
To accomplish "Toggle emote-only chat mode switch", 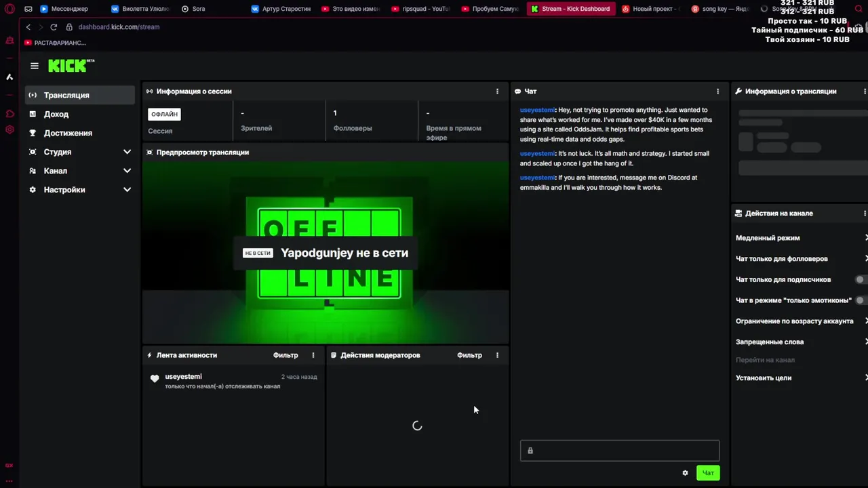I will (861, 300).
